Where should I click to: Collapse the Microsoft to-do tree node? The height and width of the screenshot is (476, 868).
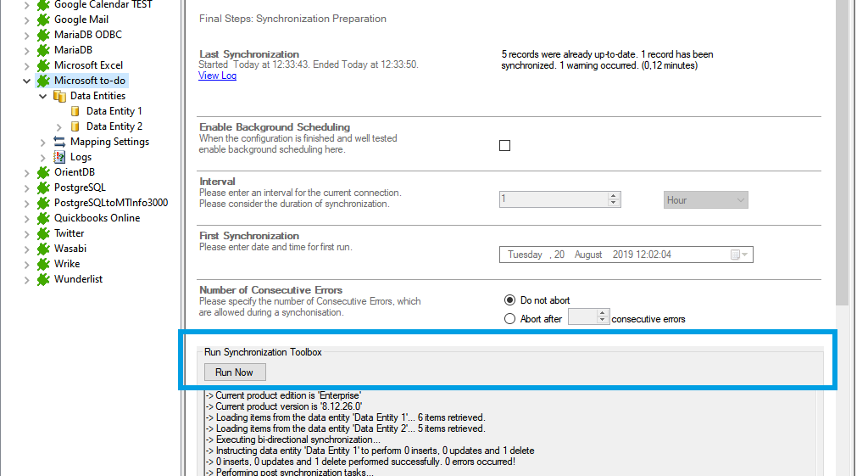pos(27,81)
